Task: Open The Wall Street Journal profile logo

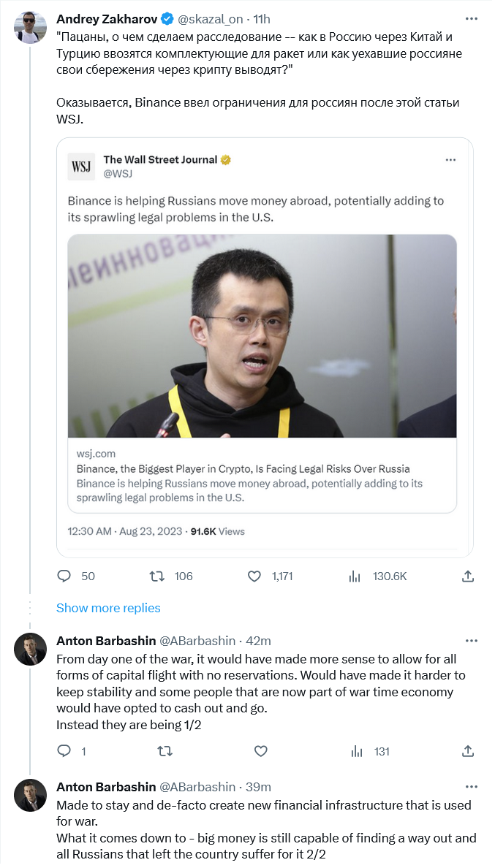Action: (x=82, y=167)
